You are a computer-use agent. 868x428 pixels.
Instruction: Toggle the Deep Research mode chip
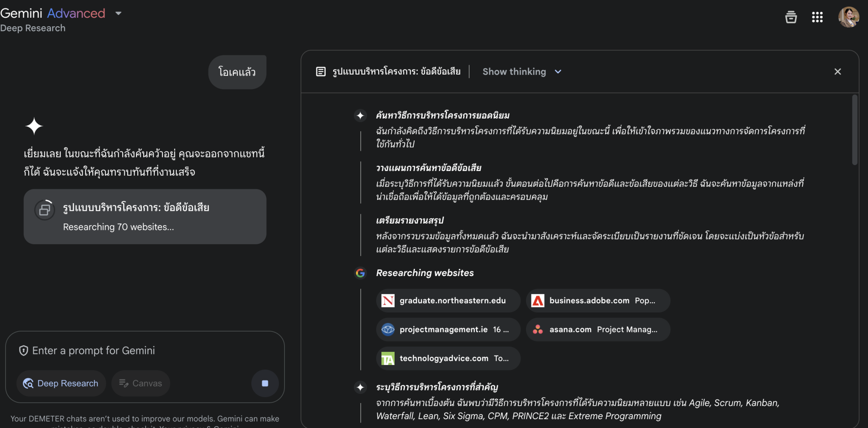(x=61, y=383)
